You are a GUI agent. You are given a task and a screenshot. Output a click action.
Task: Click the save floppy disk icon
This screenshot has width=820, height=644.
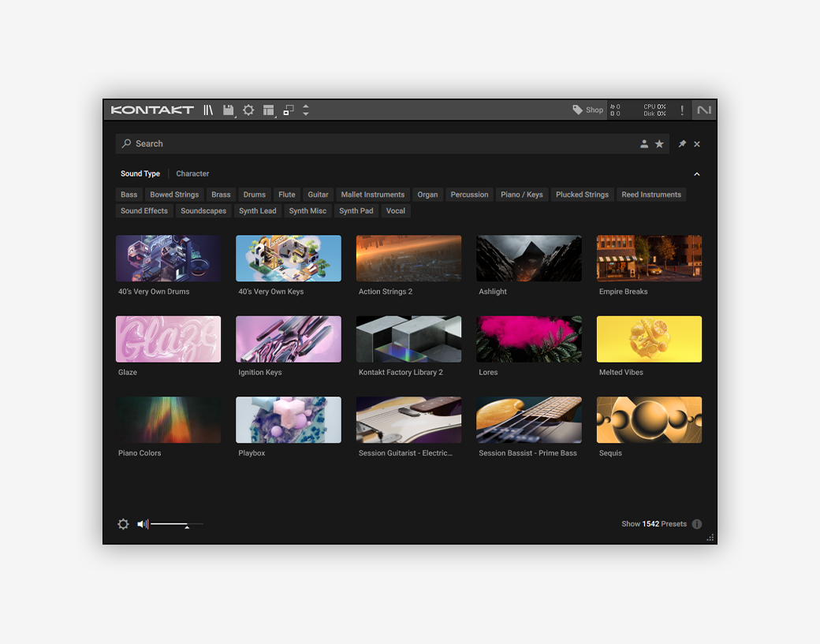pos(229,110)
